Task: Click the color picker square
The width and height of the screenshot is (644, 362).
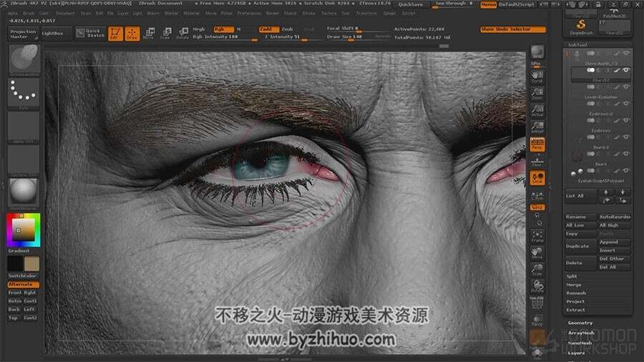Action: point(24,230)
